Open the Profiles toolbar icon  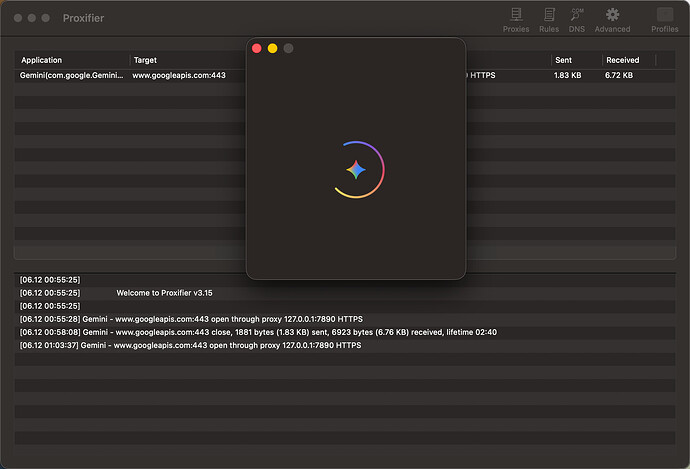point(664,20)
